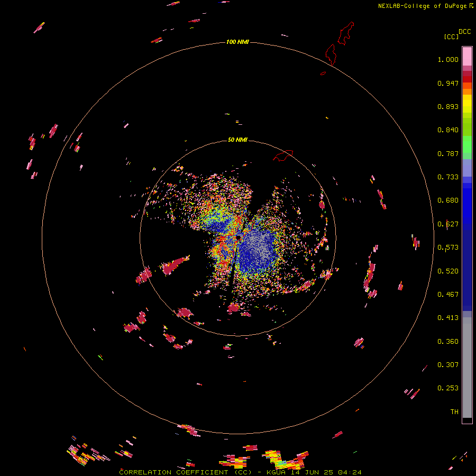Click the 0.573 legend value
The width and height of the screenshot is (476, 476).
pos(448,248)
